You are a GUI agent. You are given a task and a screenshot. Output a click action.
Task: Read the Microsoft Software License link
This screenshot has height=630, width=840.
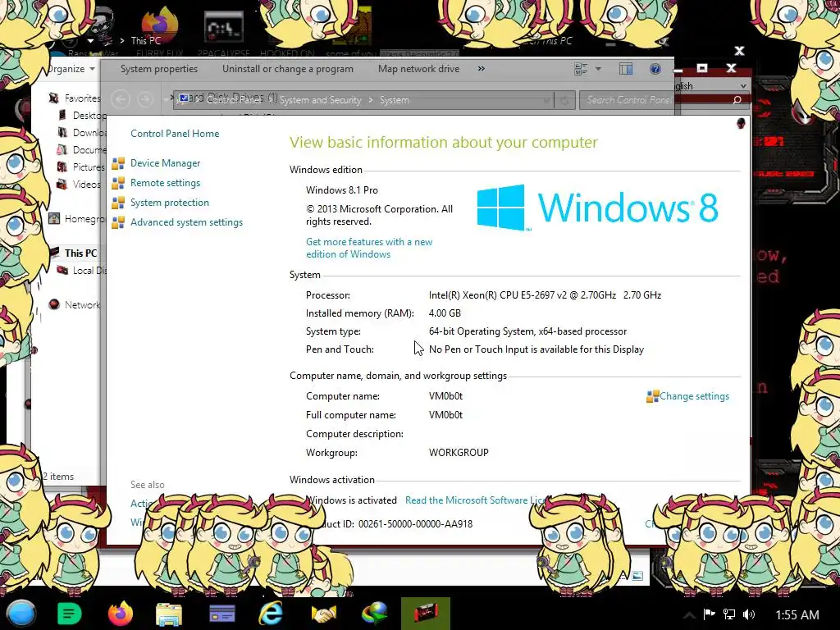pyautogui.click(x=475, y=500)
